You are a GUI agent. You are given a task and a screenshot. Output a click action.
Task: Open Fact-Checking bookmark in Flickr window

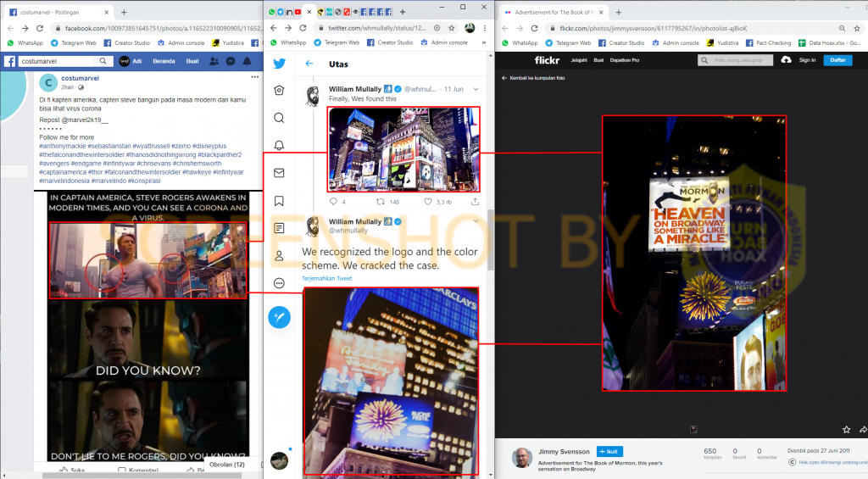tap(768, 42)
